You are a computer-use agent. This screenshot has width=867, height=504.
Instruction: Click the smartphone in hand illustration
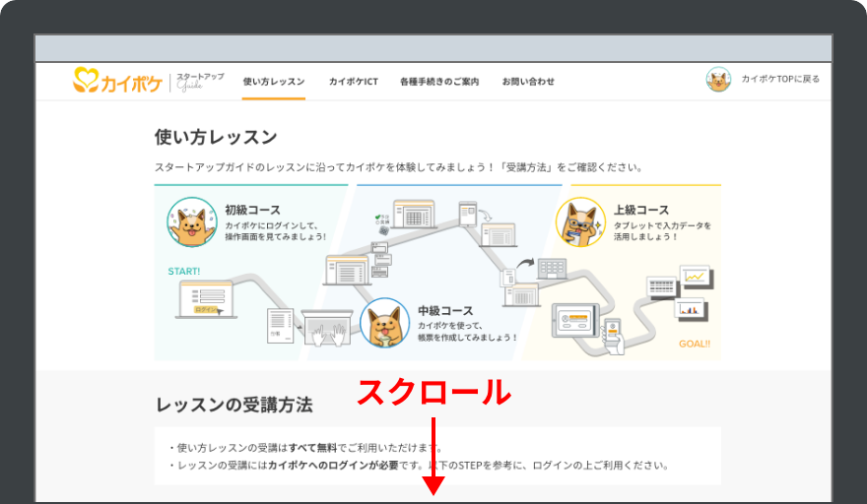(613, 336)
